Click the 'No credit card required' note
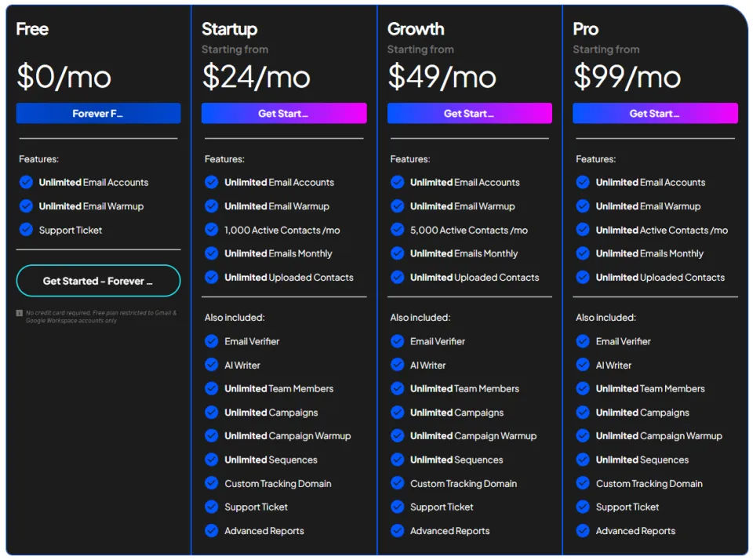This screenshot has height=560, width=753. tap(101, 317)
